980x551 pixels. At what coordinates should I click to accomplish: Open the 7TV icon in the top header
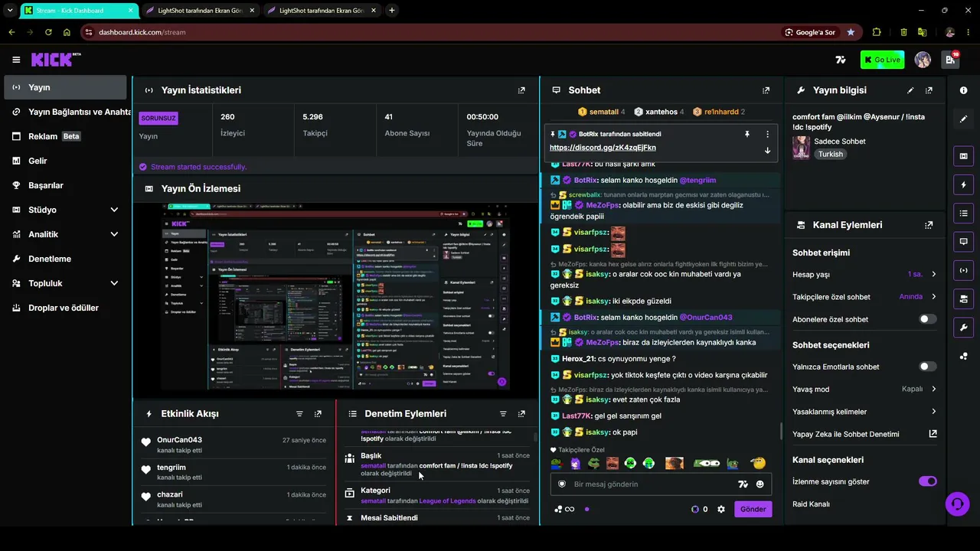point(841,60)
